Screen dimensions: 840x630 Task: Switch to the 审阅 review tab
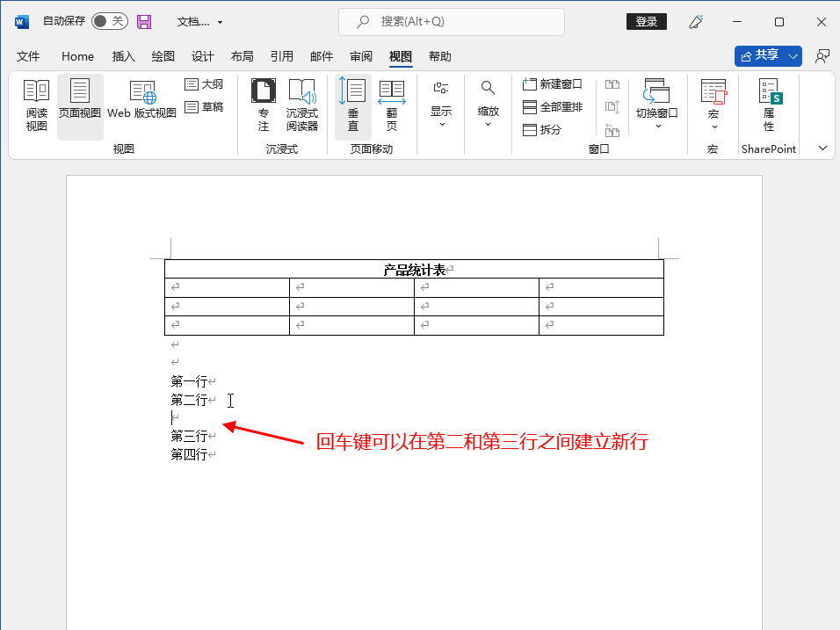[361, 56]
